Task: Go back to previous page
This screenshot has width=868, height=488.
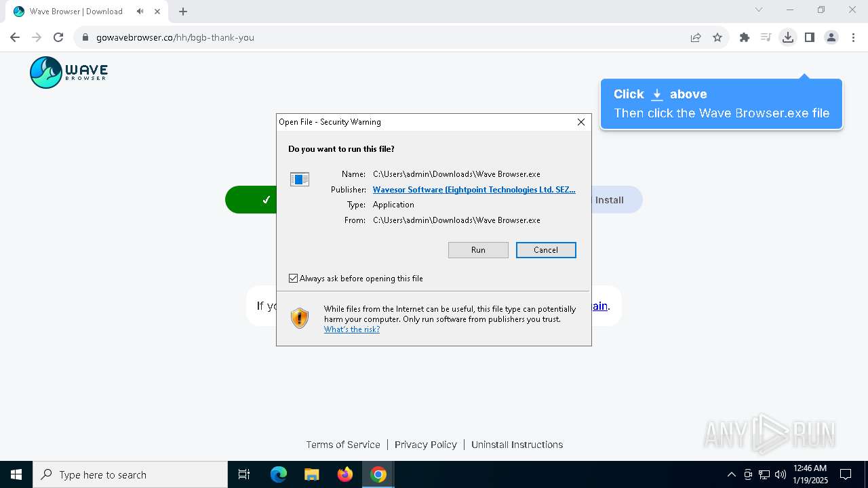Action: 15,37
